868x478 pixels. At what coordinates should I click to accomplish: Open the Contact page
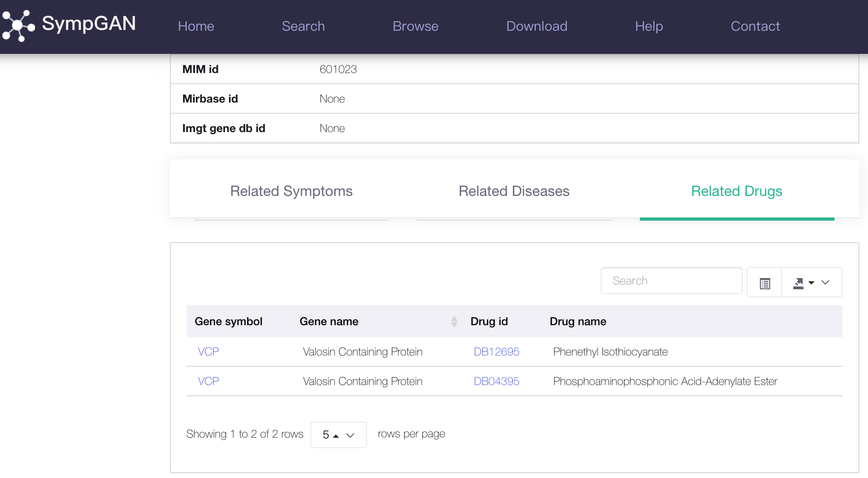755,26
